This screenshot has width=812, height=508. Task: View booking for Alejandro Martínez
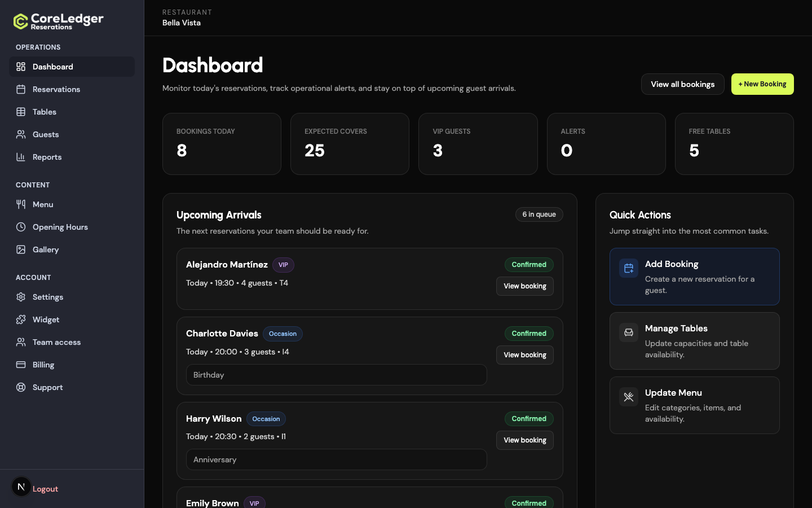tap(525, 286)
